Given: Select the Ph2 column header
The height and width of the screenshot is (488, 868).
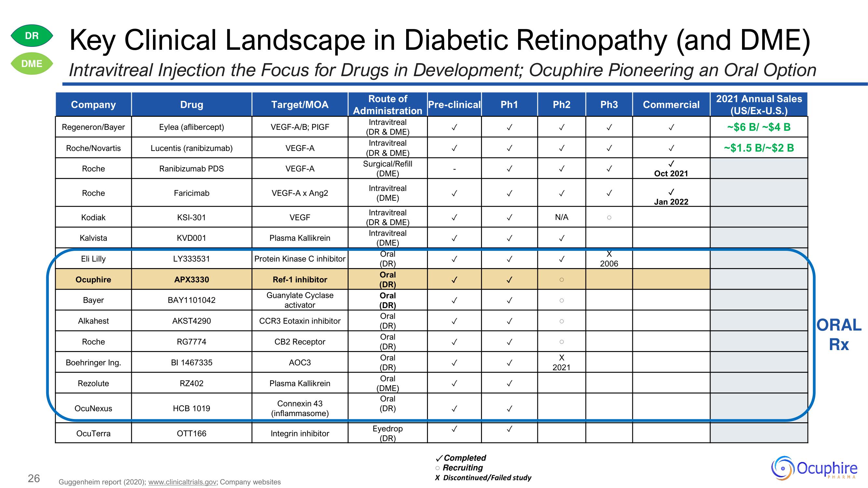Looking at the screenshot, I should (x=561, y=104).
